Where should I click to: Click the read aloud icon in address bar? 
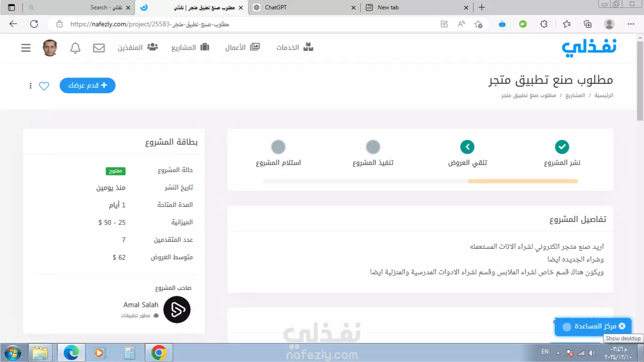click(461, 24)
